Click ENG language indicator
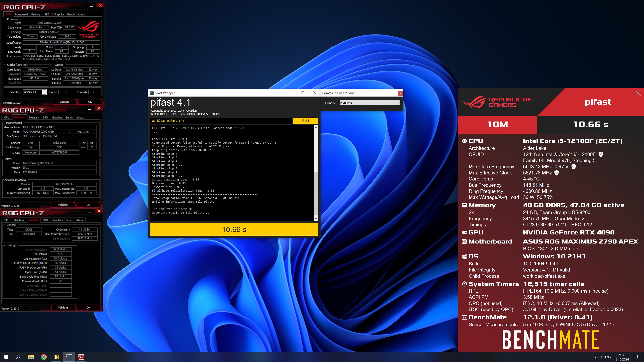Screen dimensions: 644x362 (608, 357)
